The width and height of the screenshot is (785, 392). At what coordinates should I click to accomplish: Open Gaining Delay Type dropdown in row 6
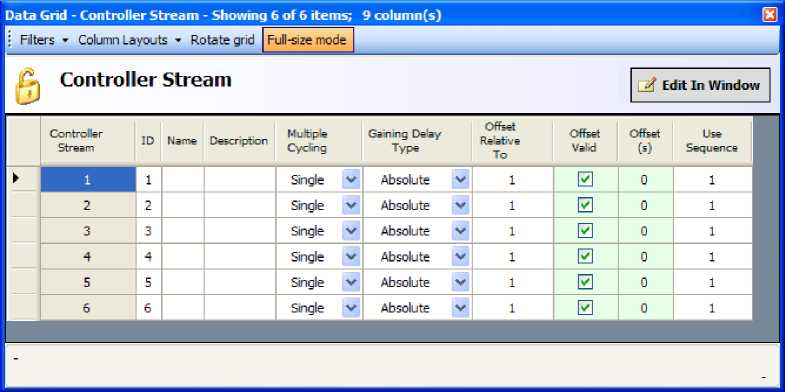[x=460, y=307]
